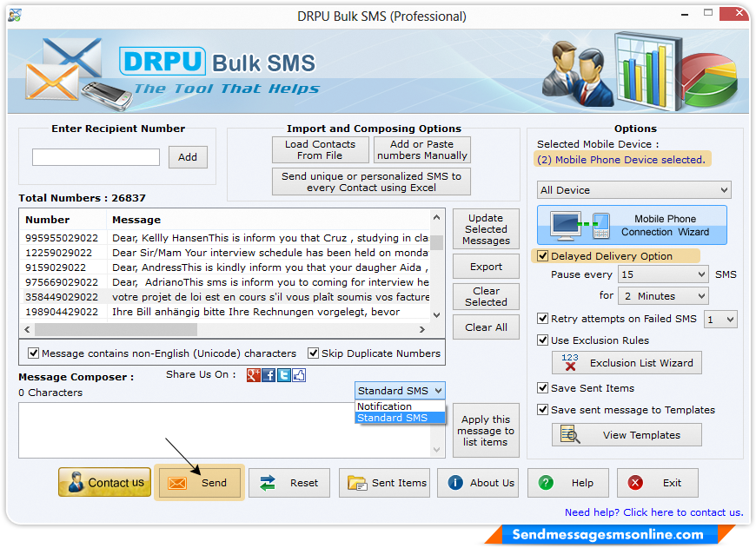Select the row with number 358449029022
This screenshot has height=548, width=756.
(x=225, y=297)
